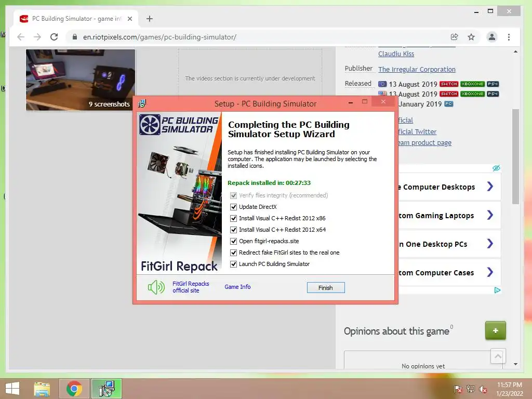Click the muted volume tray icon
This screenshot has width=532, height=399.
(x=483, y=389)
